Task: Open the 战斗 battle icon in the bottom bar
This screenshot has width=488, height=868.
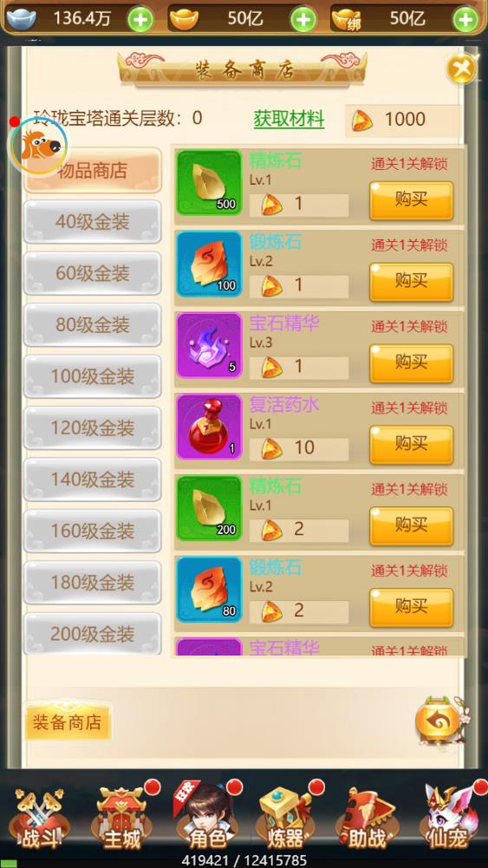Action: coord(40,820)
